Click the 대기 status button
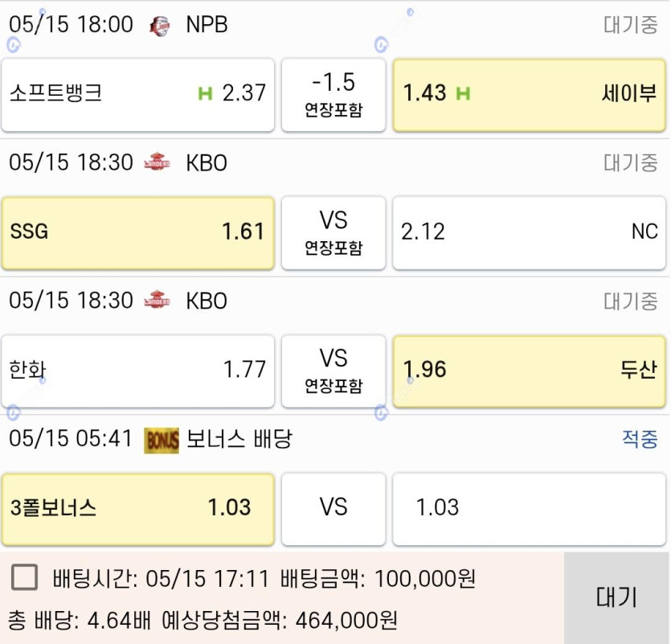This screenshot has height=644, width=671. [x=616, y=597]
